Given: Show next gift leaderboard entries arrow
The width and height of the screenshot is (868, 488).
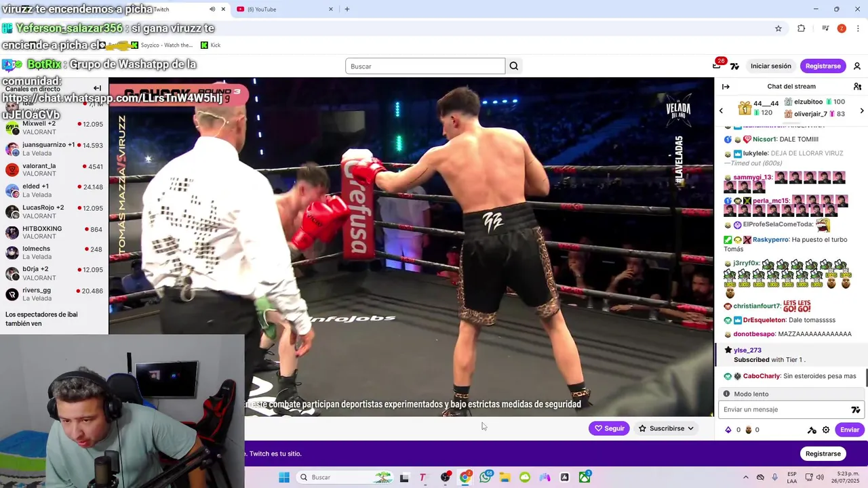Looking at the screenshot, I should tap(862, 110).
